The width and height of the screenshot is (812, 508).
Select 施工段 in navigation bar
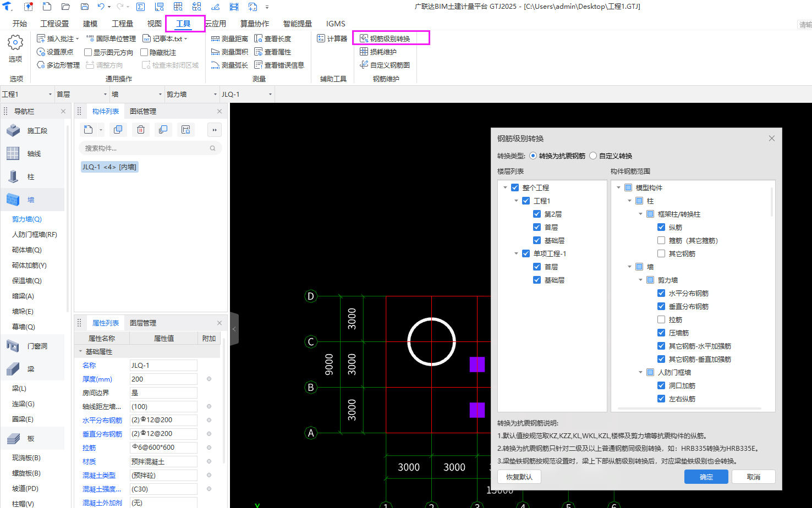click(33, 130)
